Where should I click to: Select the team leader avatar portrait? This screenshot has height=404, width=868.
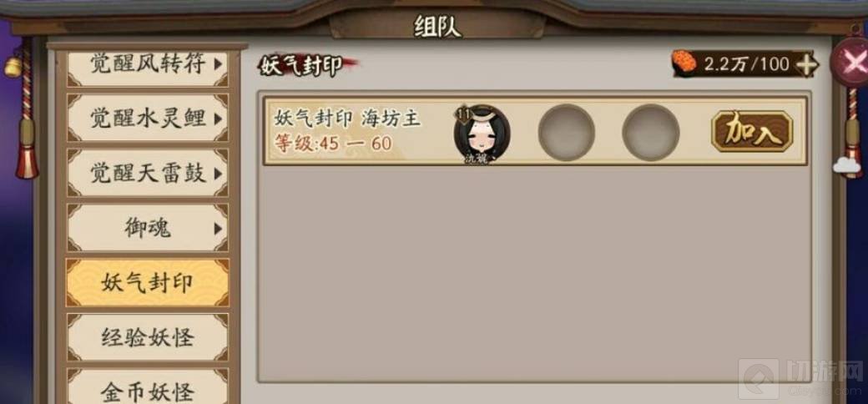482,133
